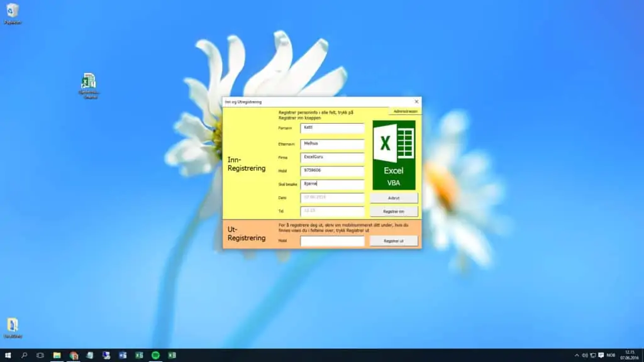Viewport: 644px width, 362px height.
Task: Show hidden tray icons chevron
Action: pyautogui.click(x=577, y=356)
